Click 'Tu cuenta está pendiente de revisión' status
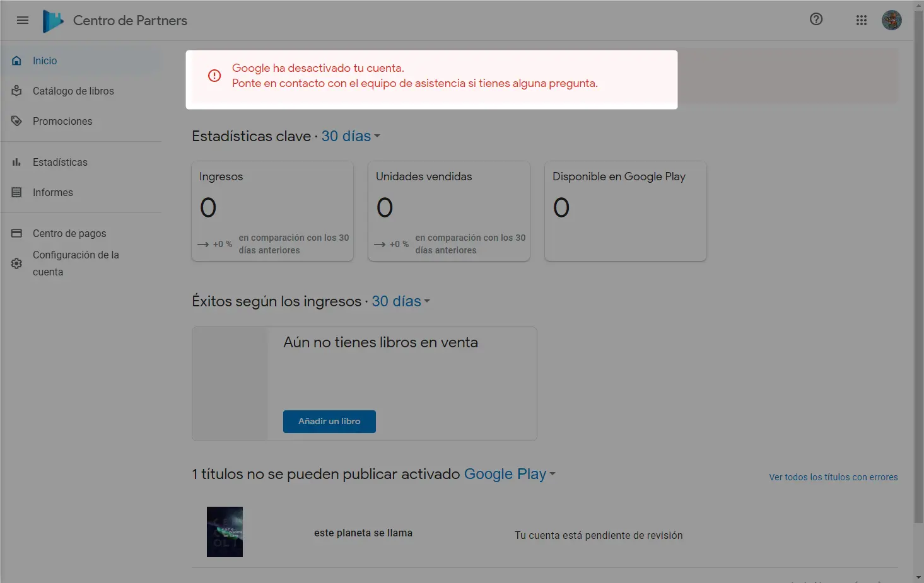Screen dimensions: 924x583 pyautogui.click(x=599, y=535)
